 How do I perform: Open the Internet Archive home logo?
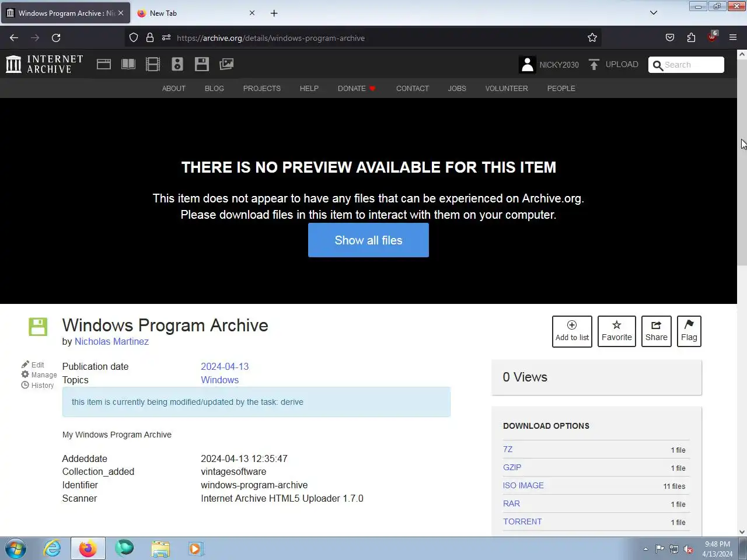tap(44, 64)
